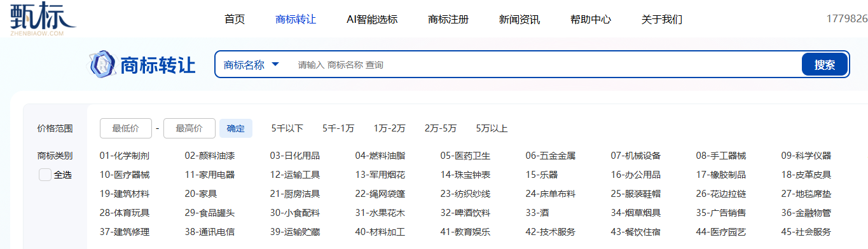Screen dimensions: 868x249
Task: Focus the 商标名称 search input field
Action: point(544,65)
